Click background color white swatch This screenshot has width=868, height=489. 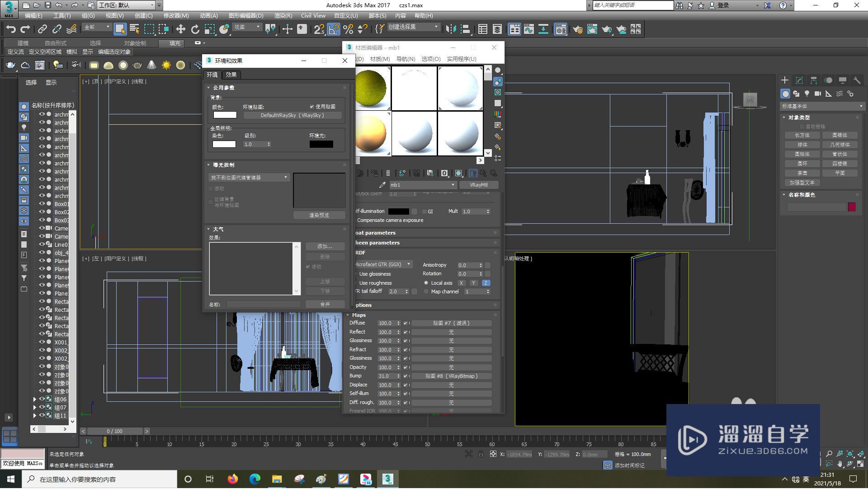pyautogui.click(x=225, y=115)
